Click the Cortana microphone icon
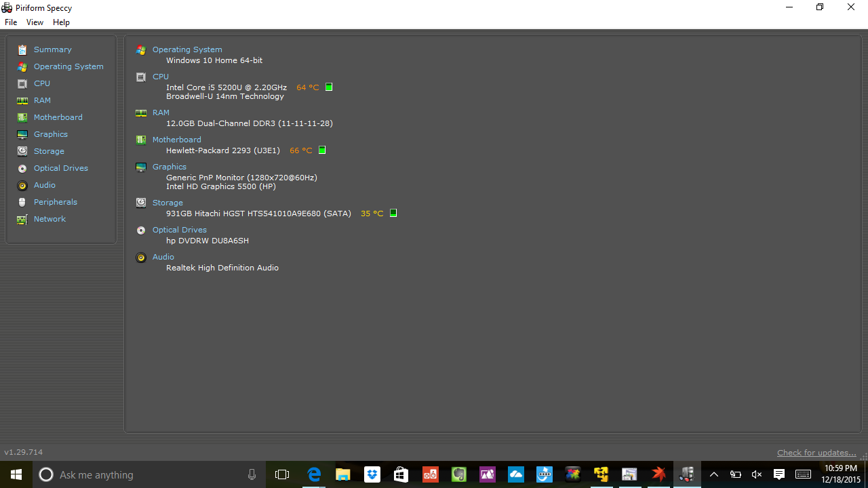This screenshot has width=868, height=488. click(x=252, y=474)
